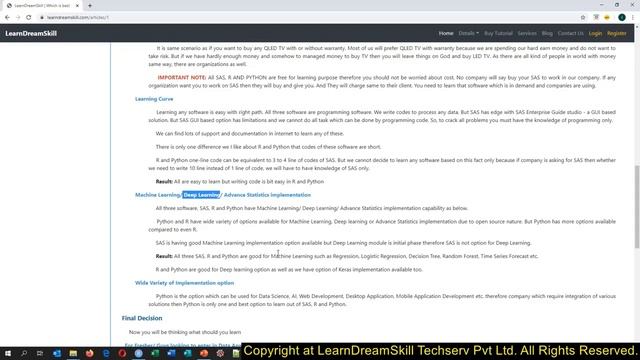Click the Login link
The width and height of the screenshot is (640, 360).
595,33
